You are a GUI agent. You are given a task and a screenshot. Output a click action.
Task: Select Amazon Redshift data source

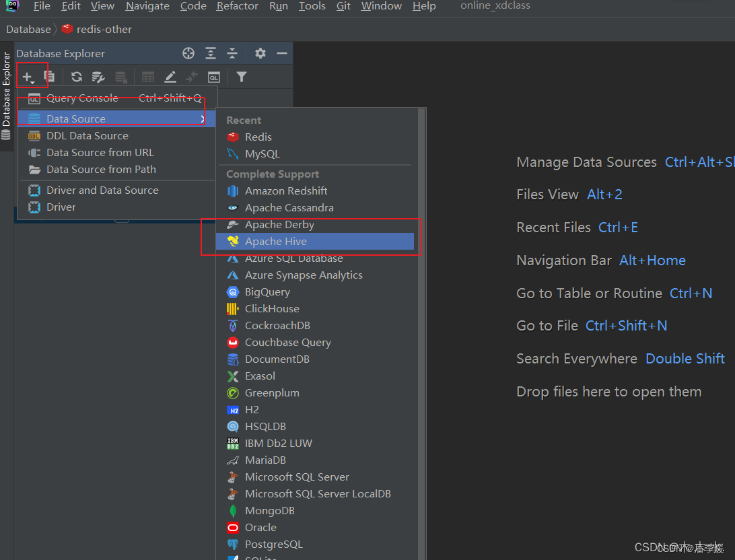point(315,190)
